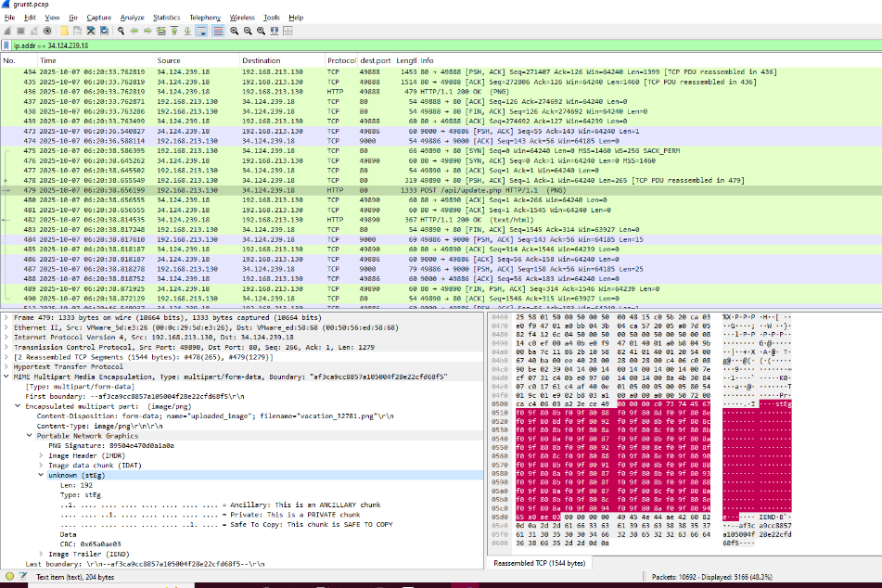The width and height of the screenshot is (882, 588).
Task: Click resize columns toolbar icon
Action: point(274,31)
